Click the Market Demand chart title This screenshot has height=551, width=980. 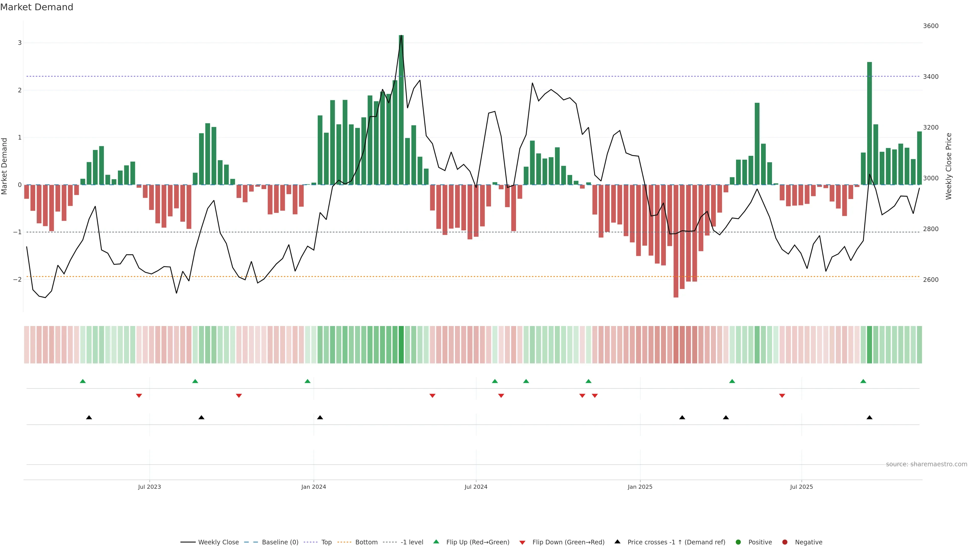[x=36, y=7]
